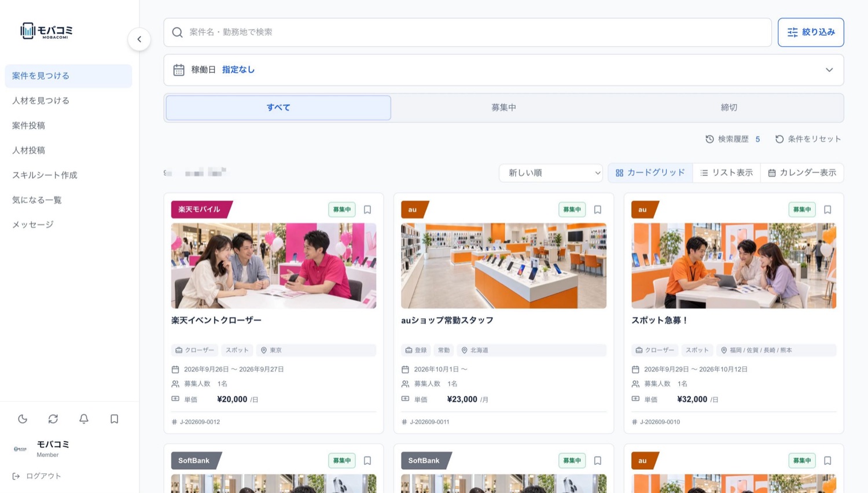Screen dimensions: 868x493
Task: Open the 絞り込み filter button
Action: [811, 32]
